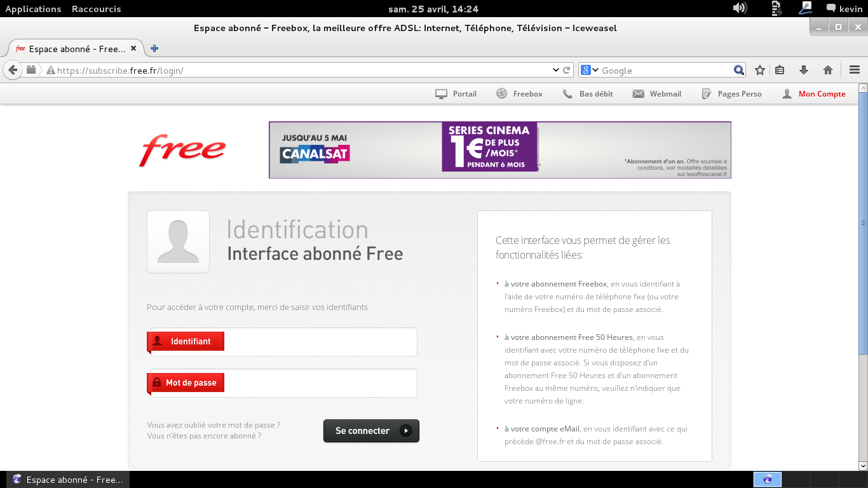This screenshot has width=868, height=488.
Task: Click the 'à votre abonnement Free 50 Heures' text
Action: click(x=569, y=337)
